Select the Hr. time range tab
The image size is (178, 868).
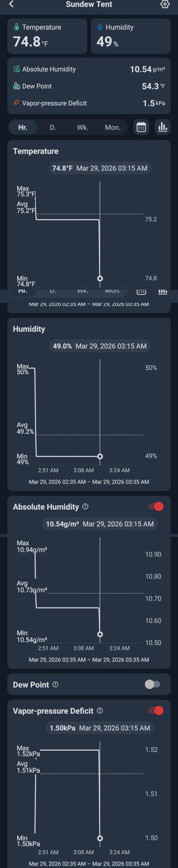point(23,127)
